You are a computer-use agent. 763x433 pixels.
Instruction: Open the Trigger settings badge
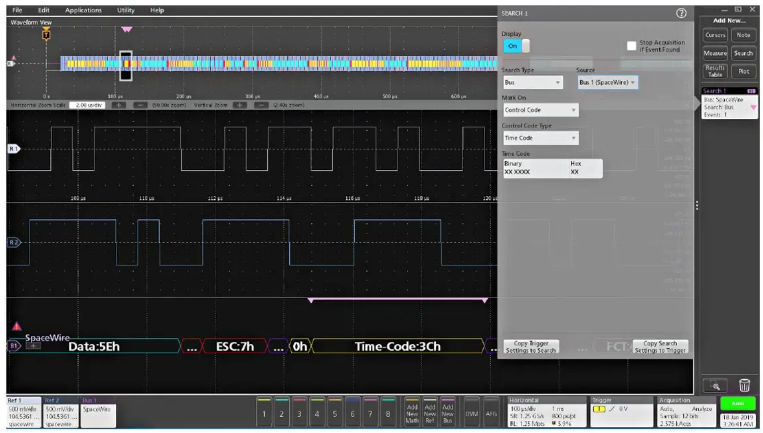pyautogui.click(x=621, y=412)
